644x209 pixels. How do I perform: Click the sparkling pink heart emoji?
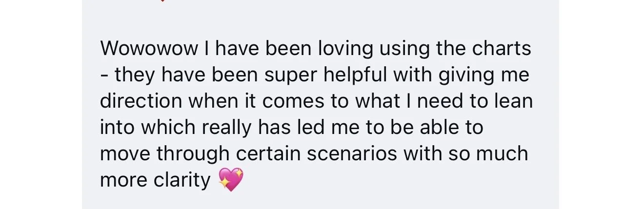pyautogui.click(x=230, y=180)
